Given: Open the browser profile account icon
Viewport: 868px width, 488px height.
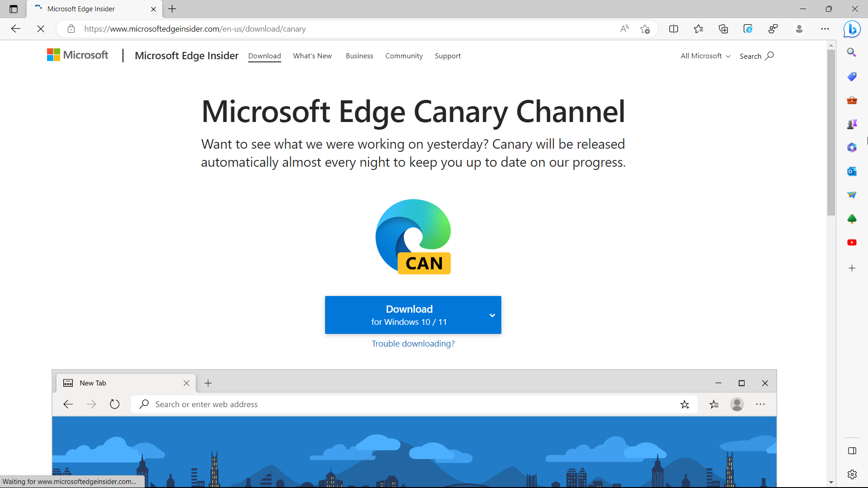Looking at the screenshot, I should pos(799,29).
